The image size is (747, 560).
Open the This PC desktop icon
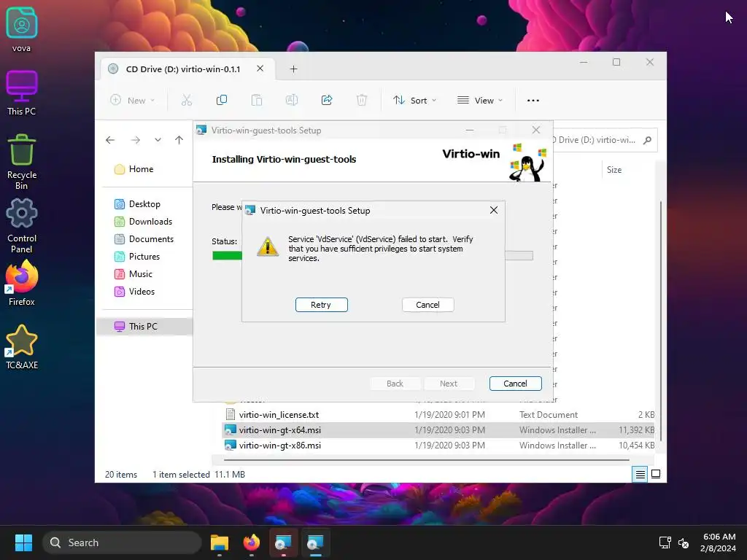[21, 93]
